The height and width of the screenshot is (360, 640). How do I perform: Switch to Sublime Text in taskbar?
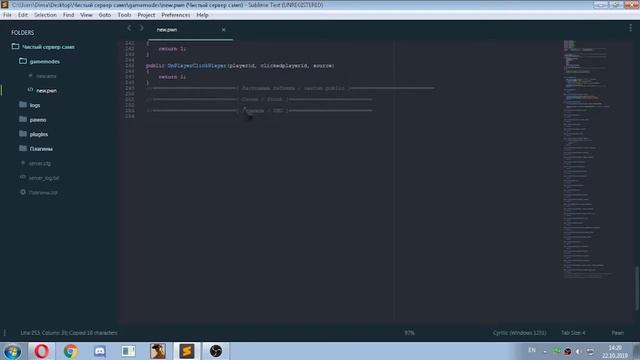click(187, 351)
